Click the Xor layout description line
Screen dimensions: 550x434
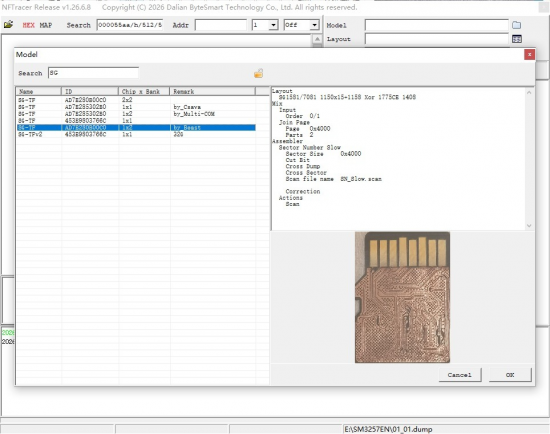(347, 97)
